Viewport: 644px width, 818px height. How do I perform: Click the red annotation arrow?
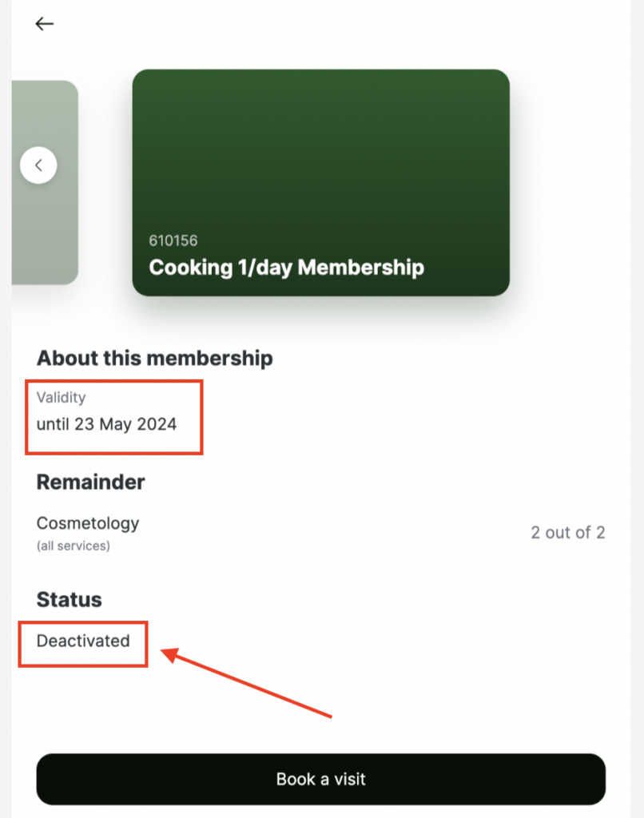pos(246,683)
